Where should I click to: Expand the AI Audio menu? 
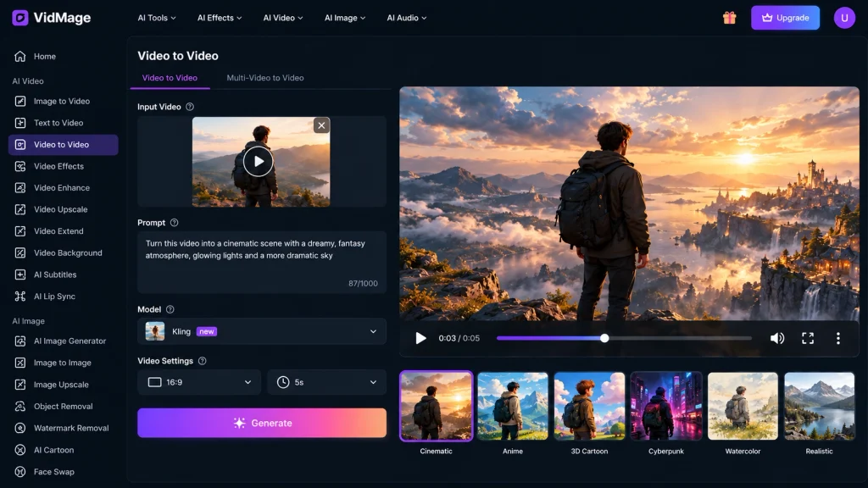click(x=406, y=18)
